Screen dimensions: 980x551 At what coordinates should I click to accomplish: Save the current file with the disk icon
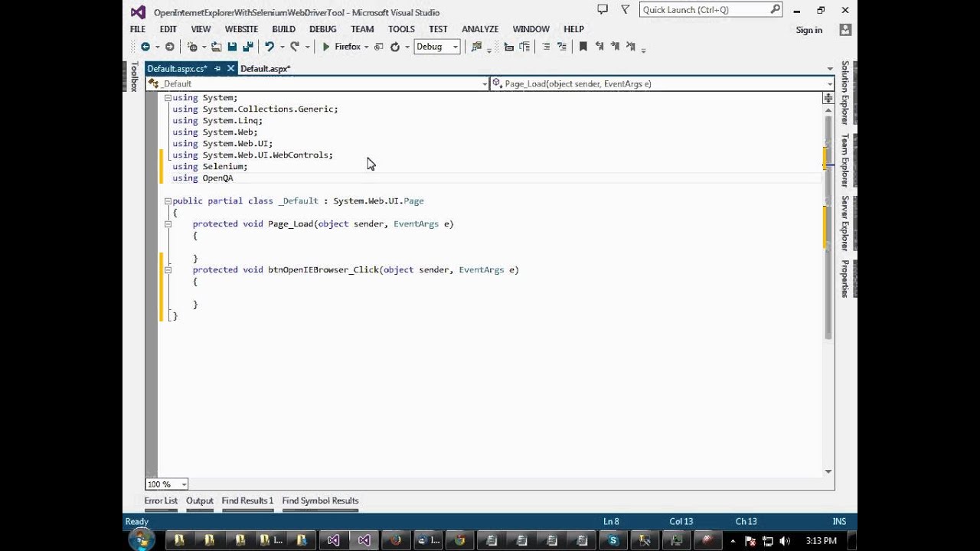232,47
